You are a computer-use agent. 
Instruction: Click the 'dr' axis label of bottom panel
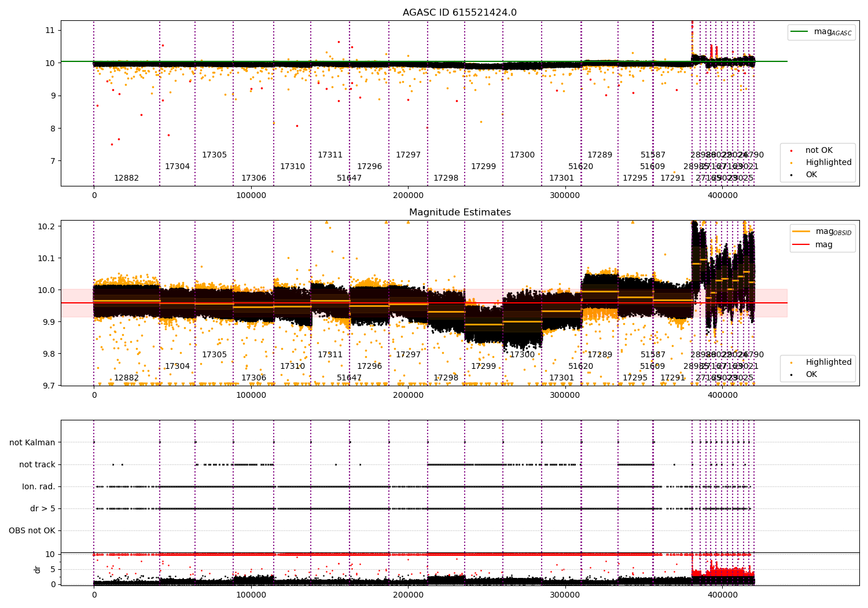point(38,569)
